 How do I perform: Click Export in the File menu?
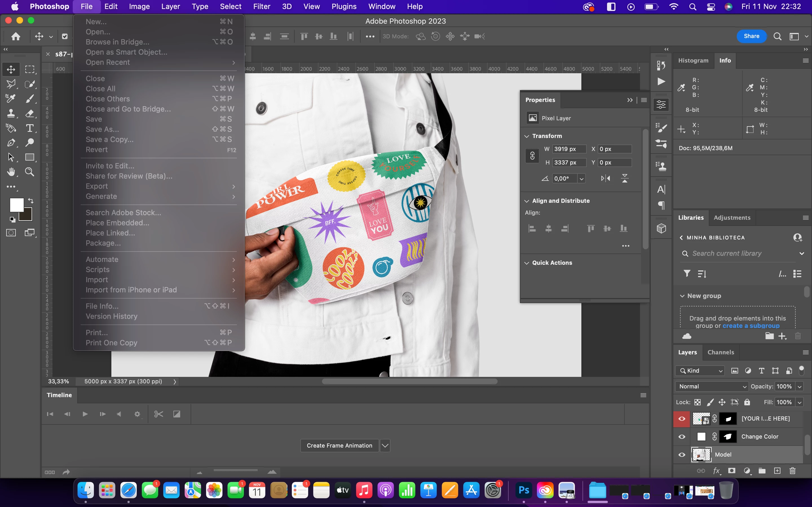click(97, 186)
